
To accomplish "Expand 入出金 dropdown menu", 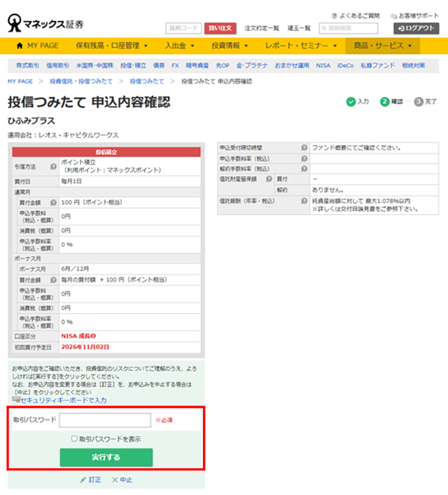I will (179, 45).
